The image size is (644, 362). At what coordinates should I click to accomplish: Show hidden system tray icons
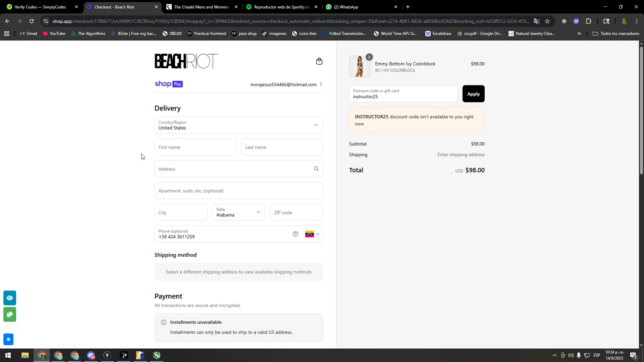554,355
